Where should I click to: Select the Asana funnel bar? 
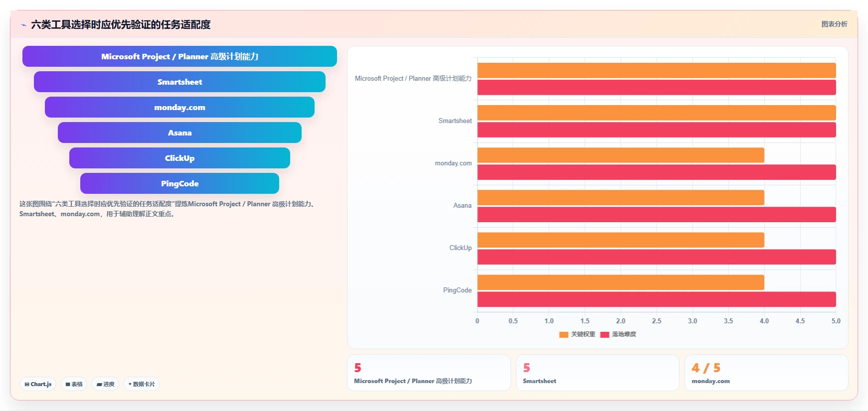click(x=179, y=133)
